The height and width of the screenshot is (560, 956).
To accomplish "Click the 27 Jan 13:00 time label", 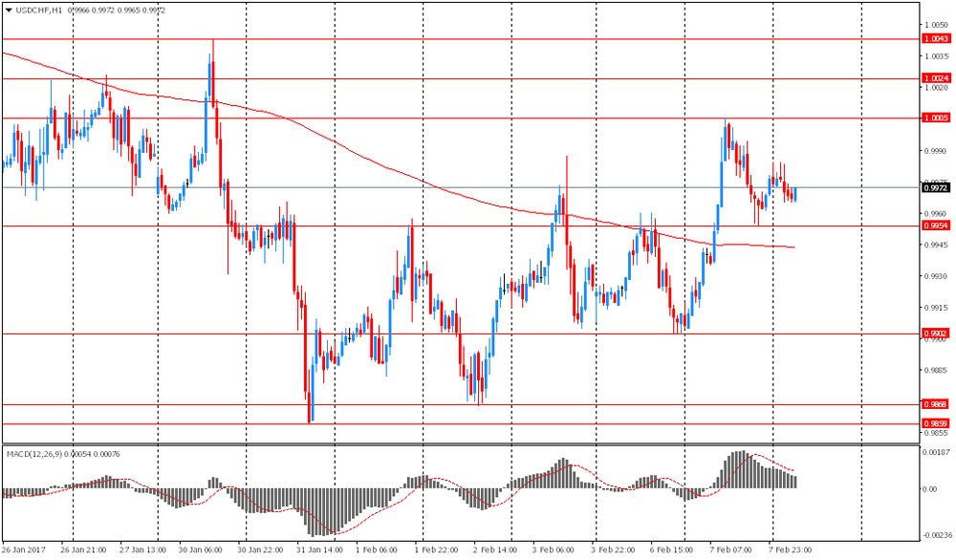I will pos(142,549).
